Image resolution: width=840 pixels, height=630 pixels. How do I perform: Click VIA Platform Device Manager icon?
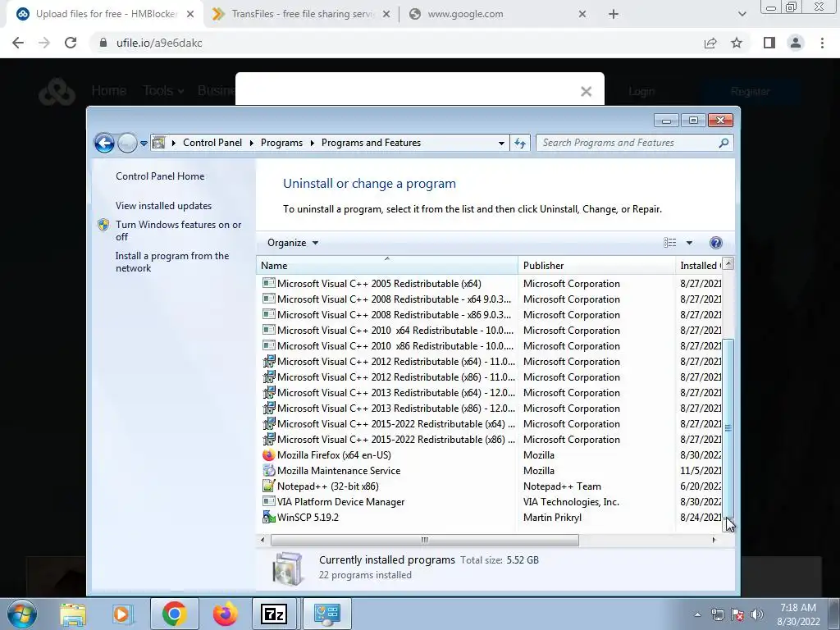[x=268, y=502]
